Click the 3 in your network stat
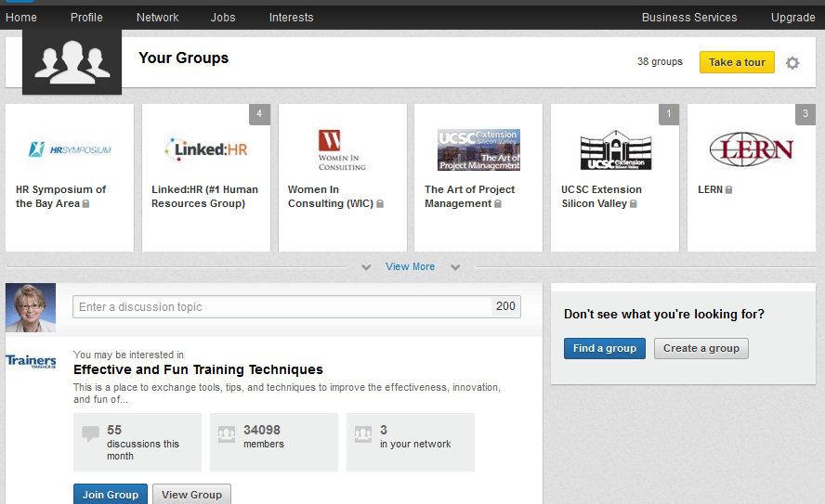The image size is (825, 504). pos(411,443)
